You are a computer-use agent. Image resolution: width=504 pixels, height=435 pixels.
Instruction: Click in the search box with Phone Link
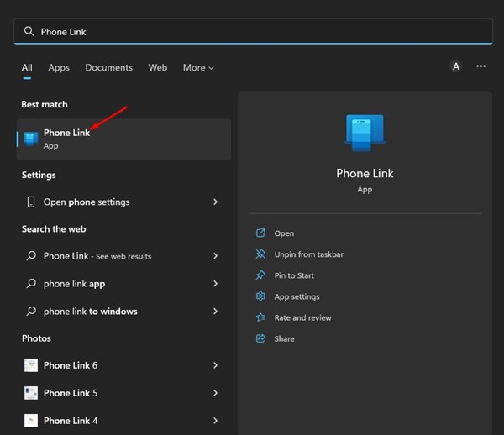252,31
